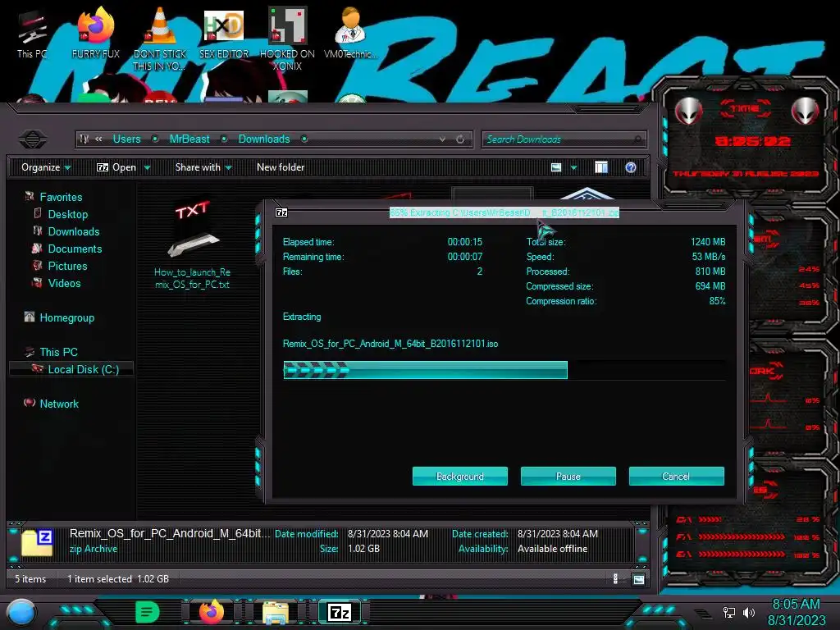Open the This PC desktop icon
The height and width of the screenshot is (630, 840).
pos(32,34)
